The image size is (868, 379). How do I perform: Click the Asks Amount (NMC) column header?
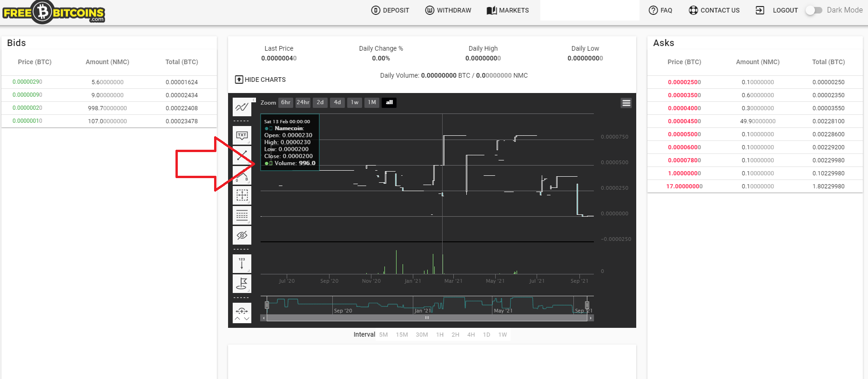(758, 62)
